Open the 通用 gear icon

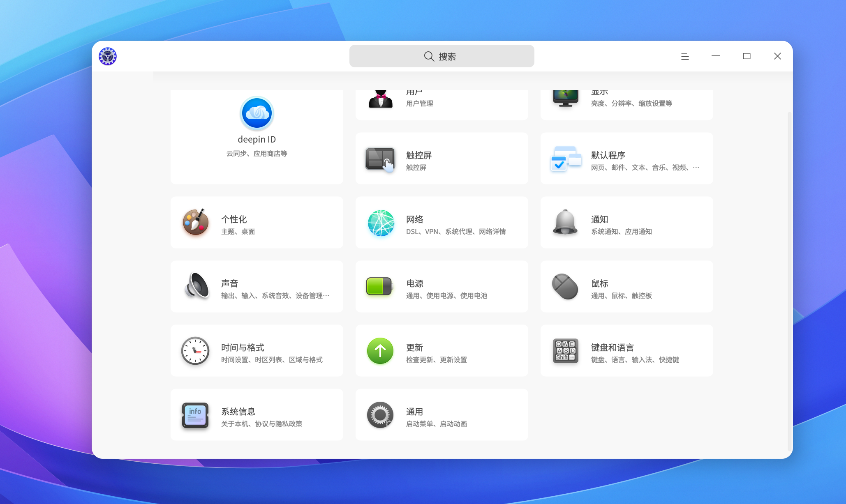tap(380, 415)
